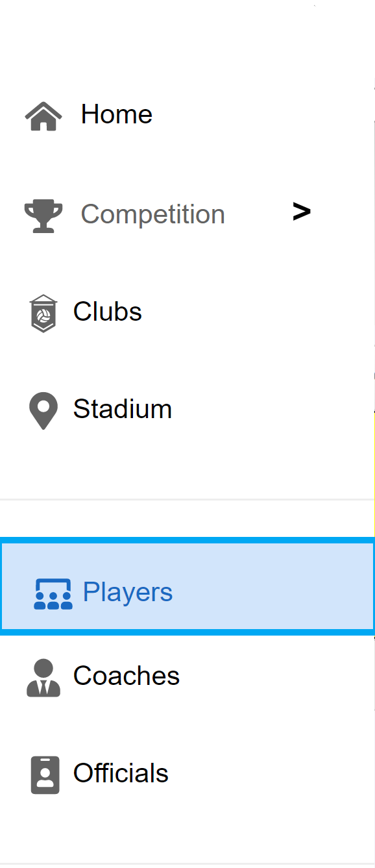Click the ID badge icon for Officials
This screenshot has width=375, height=868.
tap(45, 775)
